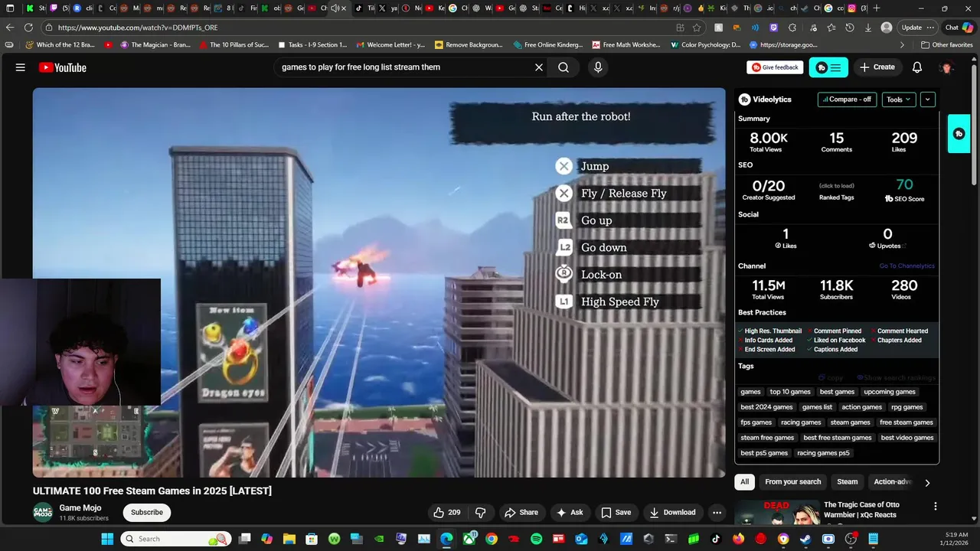This screenshot has width=980, height=551.
Task: Open browser history clock icon
Action: (849, 28)
